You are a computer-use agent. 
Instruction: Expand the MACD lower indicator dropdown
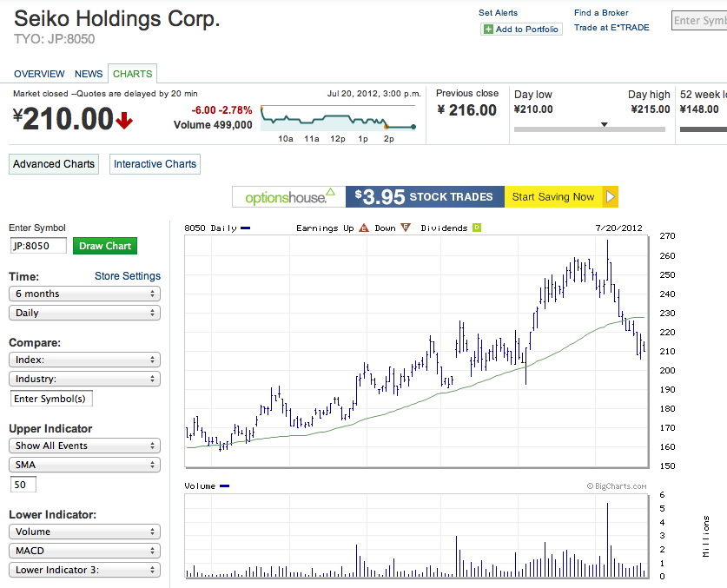84,551
